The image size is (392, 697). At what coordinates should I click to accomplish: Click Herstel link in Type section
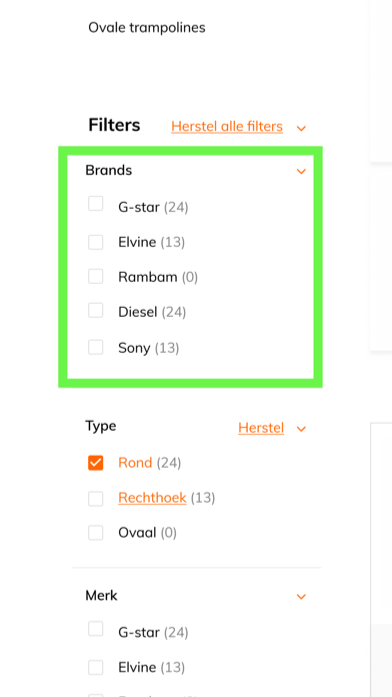[261, 428]
